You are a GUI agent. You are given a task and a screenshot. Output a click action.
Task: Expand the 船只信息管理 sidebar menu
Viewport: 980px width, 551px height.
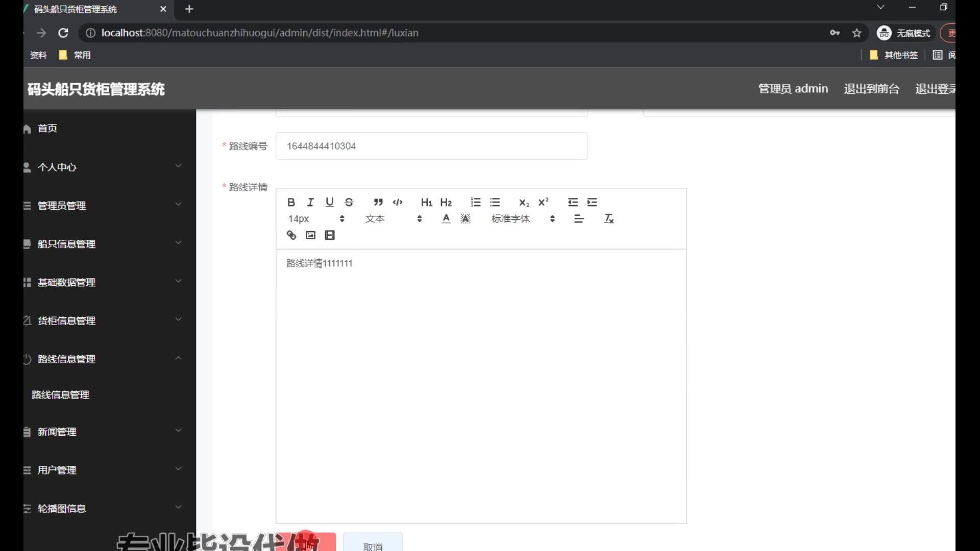[x=109, y=243]
